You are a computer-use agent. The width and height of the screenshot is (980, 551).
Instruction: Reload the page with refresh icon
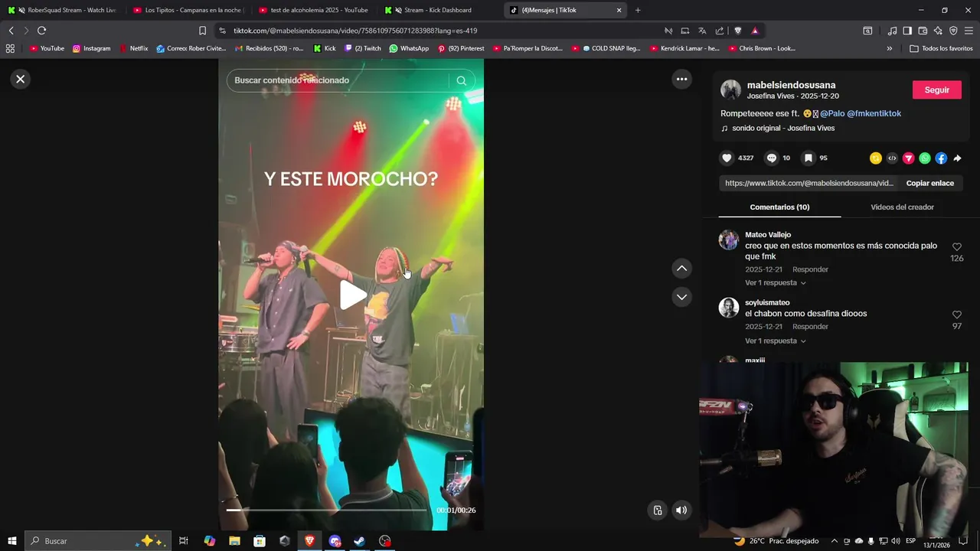[x=41, y=31]
